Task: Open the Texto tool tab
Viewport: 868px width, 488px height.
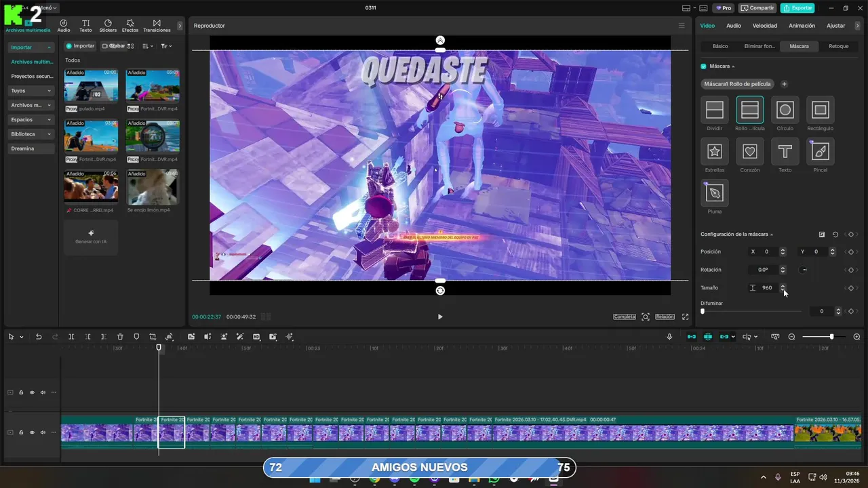Action: click(85, 26)
